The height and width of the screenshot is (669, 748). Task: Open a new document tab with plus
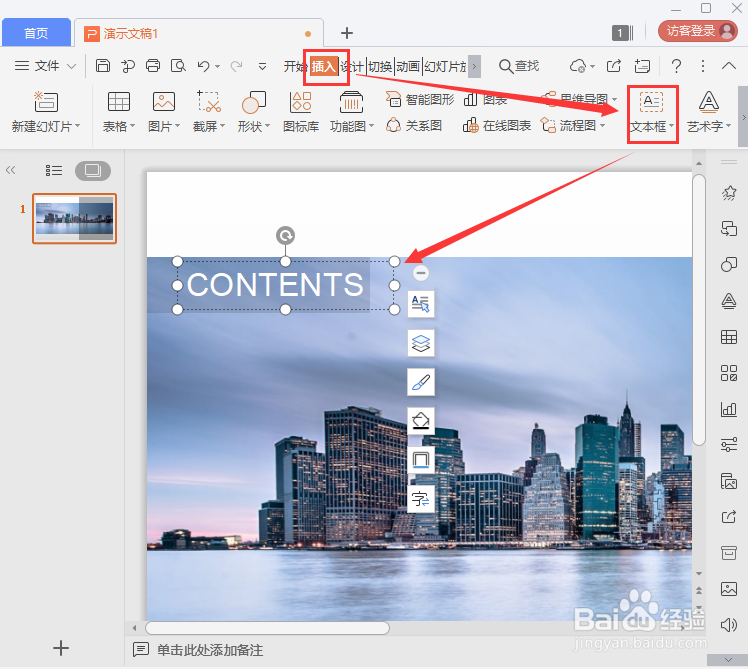[347, 33]
